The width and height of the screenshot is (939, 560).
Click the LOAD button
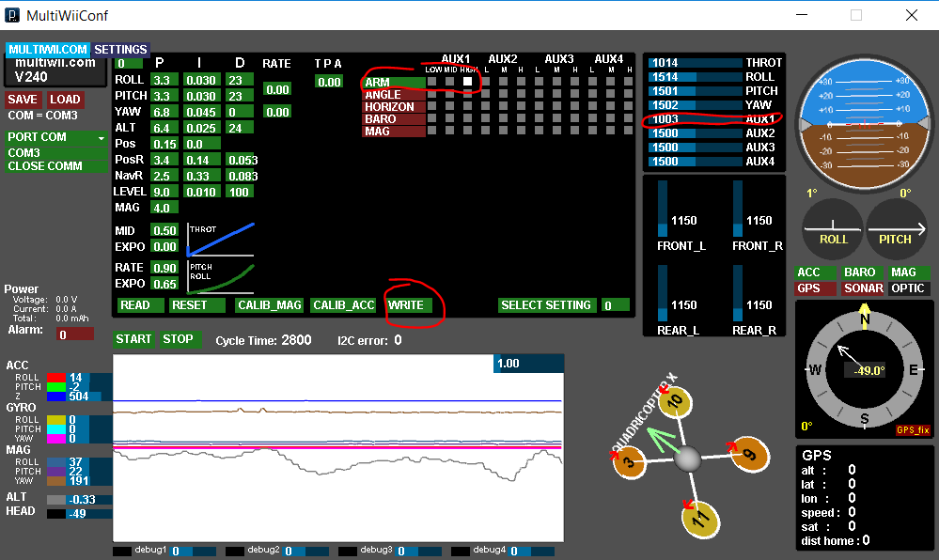tap(65, 100)
